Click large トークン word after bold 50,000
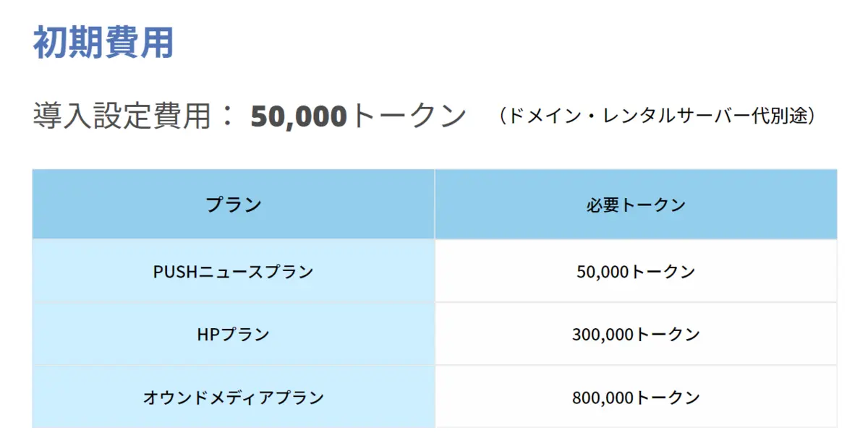This screenshot has width=868, height=446. [408, 116]
